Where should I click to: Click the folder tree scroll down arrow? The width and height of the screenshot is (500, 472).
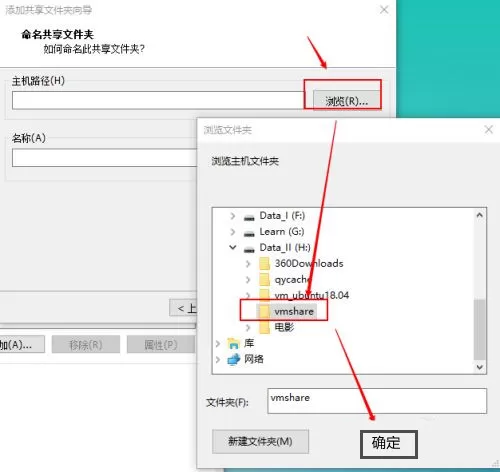point(480,367)
